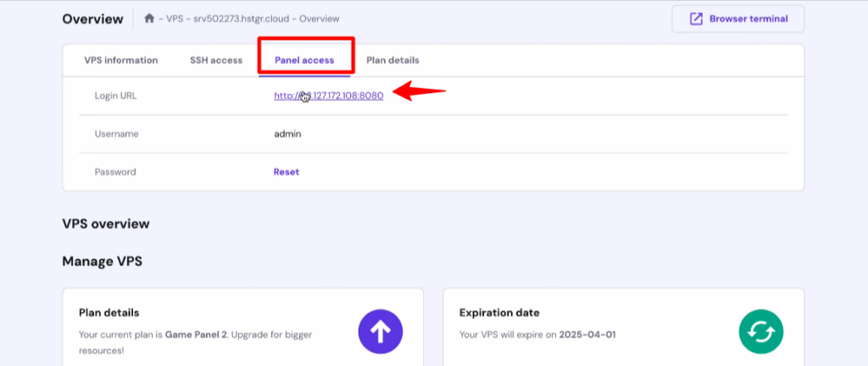The height and width of the screenshot is (366, 868).
Task: Reset the panel password
Action: point(287,172)
